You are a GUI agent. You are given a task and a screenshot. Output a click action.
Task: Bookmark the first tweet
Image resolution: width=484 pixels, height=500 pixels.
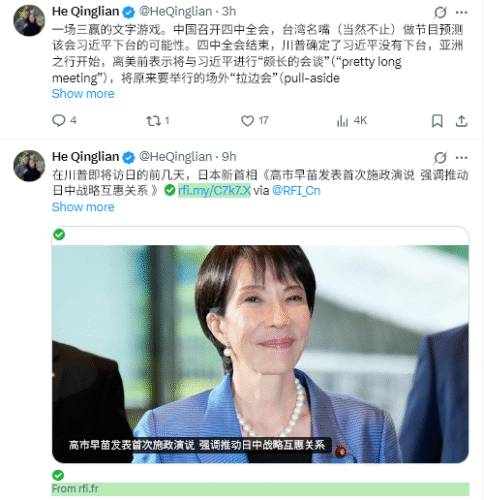pos(437,121)
